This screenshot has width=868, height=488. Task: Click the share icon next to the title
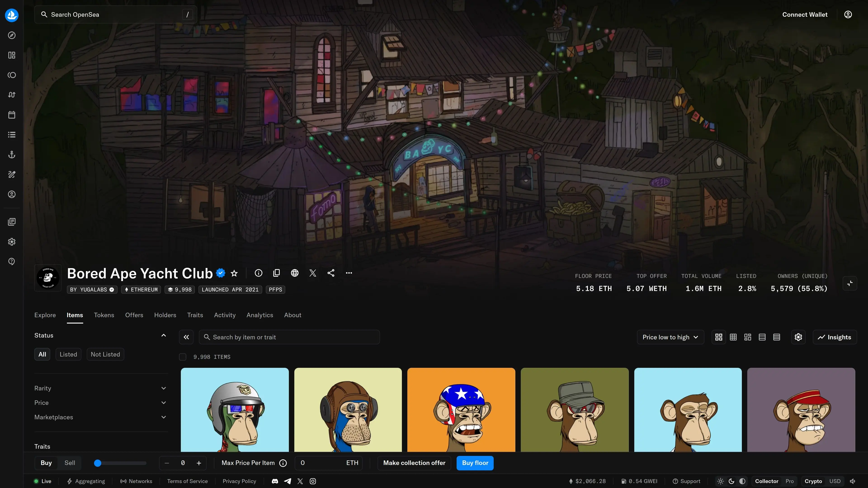tap(331, 273)
